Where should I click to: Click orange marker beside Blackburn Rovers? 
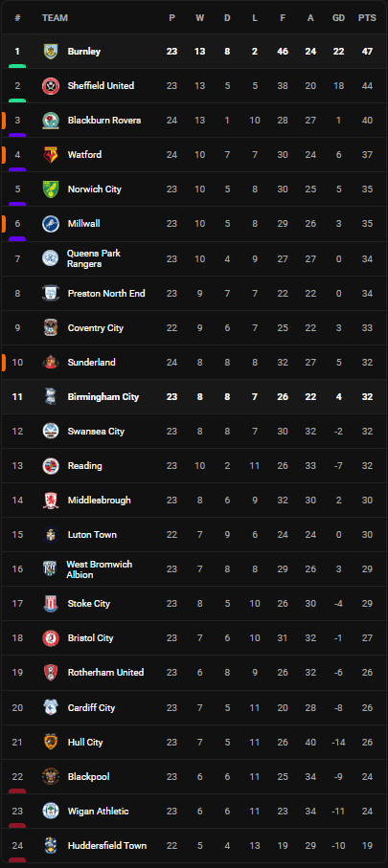click(x=3, y=121)
